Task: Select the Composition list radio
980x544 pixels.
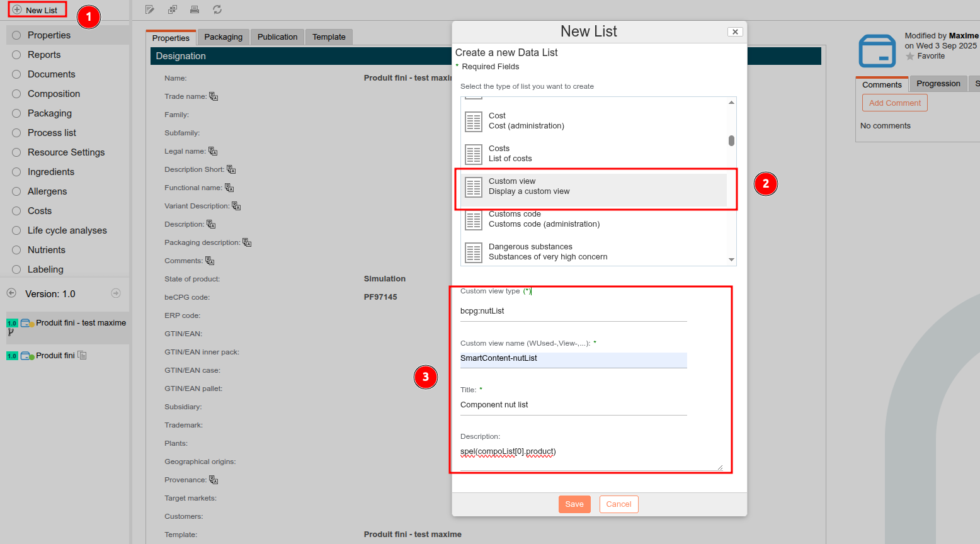Action: [16, 94]
